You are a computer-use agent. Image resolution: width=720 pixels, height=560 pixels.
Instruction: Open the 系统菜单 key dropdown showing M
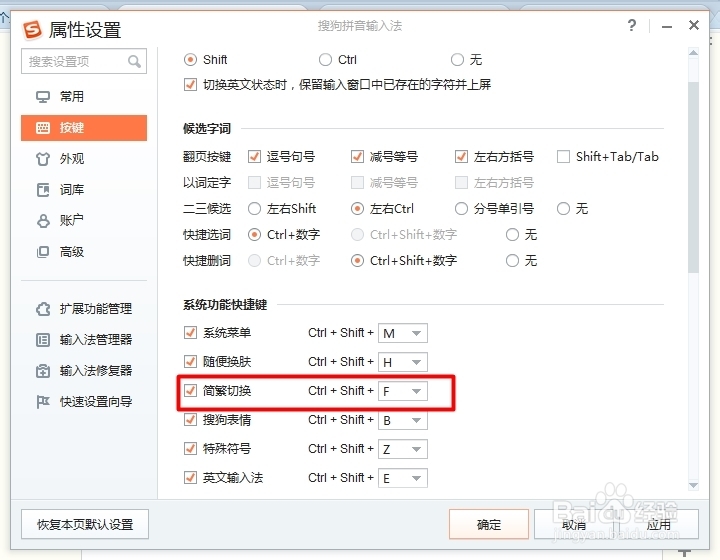tap(403, 333)
